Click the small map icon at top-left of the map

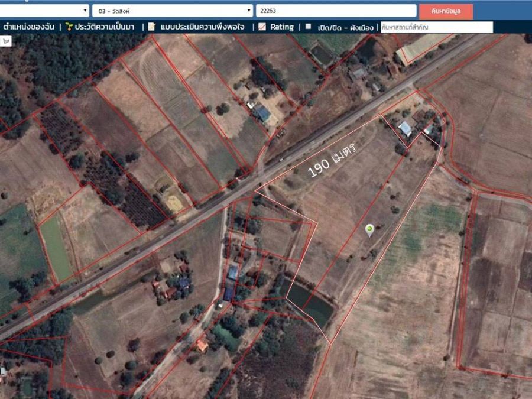coord(6,41)
